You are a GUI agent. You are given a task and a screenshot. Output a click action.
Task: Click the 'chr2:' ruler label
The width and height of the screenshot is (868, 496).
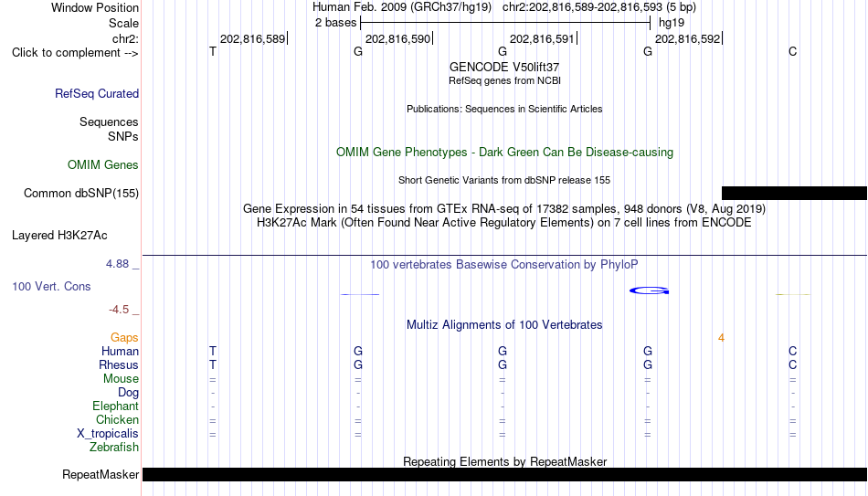coord(125,38)
